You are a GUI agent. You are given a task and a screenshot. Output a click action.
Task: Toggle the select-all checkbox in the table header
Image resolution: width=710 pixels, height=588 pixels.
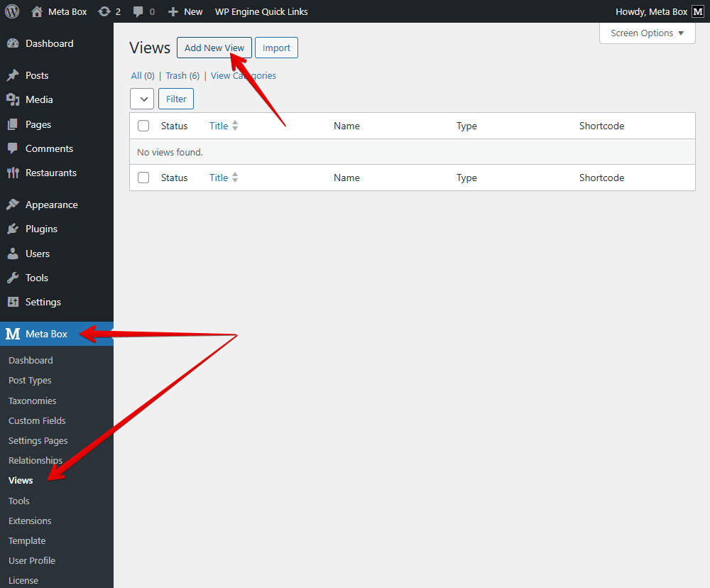143,125
